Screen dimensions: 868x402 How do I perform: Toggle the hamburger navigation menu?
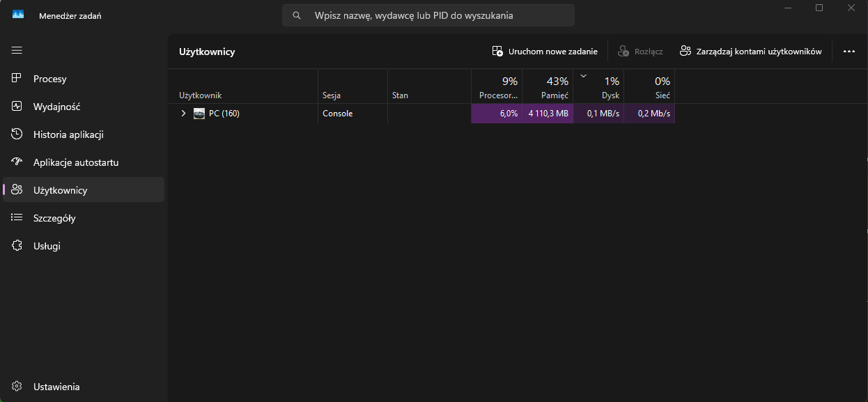[x=17, y=50]
